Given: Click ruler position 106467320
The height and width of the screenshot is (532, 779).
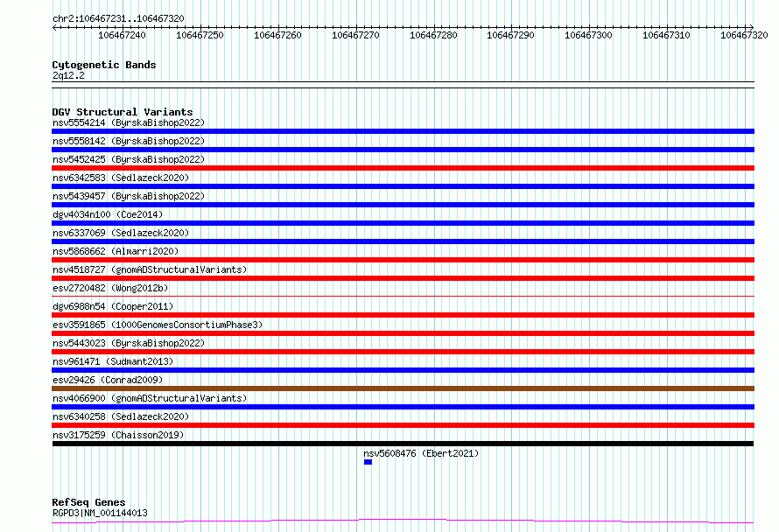Looking at the screenshot, I should (x=744, y=35).
